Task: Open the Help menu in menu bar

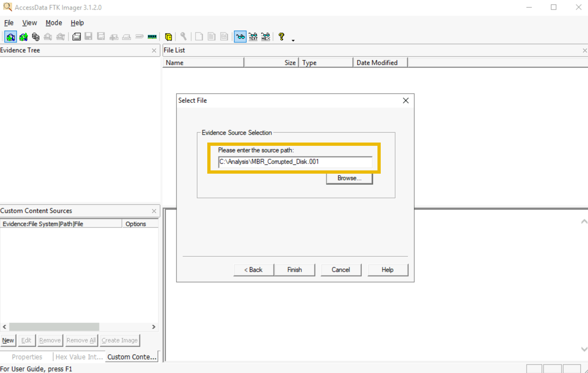Action: point(77,23)
